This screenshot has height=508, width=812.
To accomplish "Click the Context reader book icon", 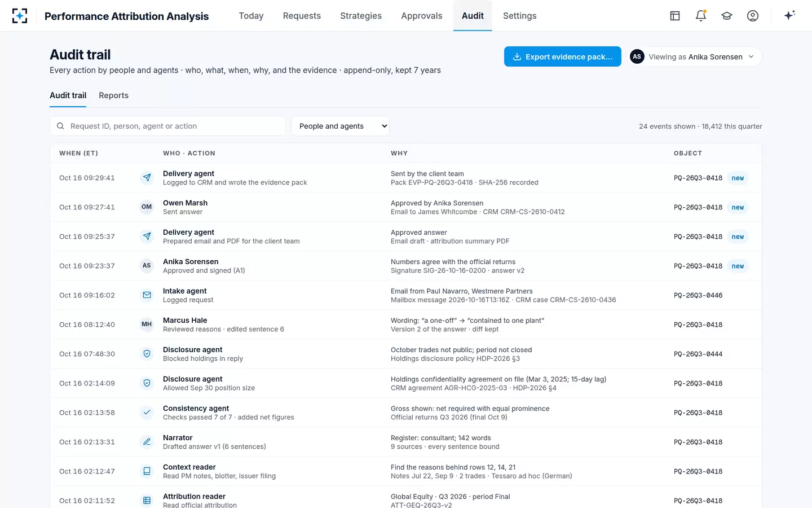I will [x=147, y=471].
